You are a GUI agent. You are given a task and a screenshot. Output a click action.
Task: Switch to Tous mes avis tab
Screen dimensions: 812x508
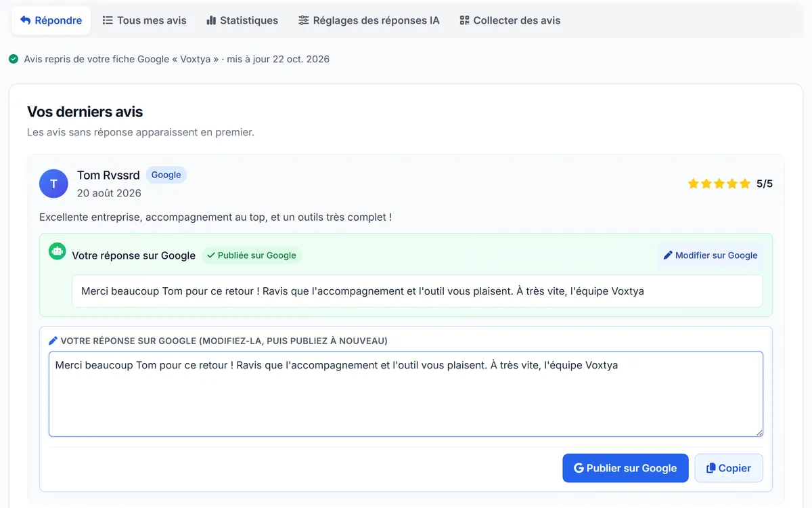144,20
